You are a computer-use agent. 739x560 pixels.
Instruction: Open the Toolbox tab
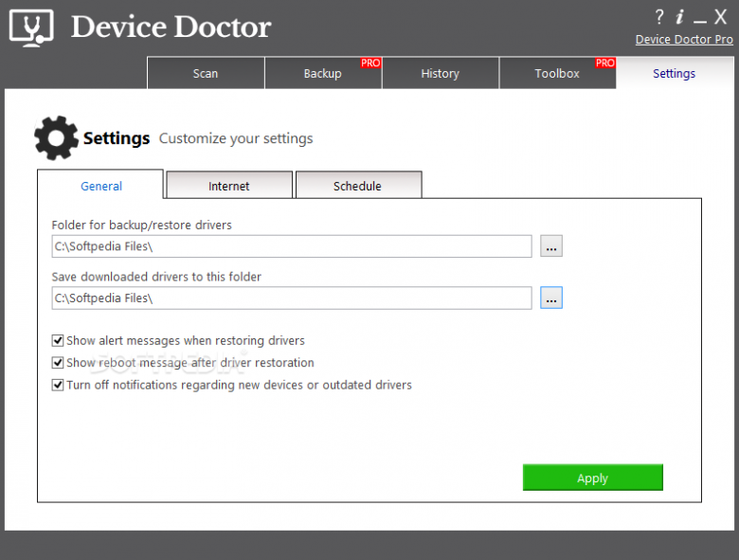pyautogui.click(x=557, y=73)
